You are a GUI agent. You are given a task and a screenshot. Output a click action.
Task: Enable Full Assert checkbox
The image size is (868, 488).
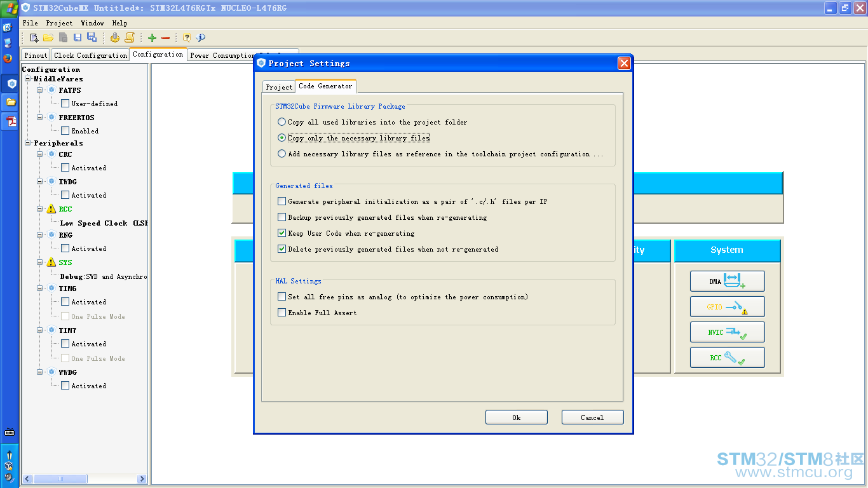pos(282,313)
